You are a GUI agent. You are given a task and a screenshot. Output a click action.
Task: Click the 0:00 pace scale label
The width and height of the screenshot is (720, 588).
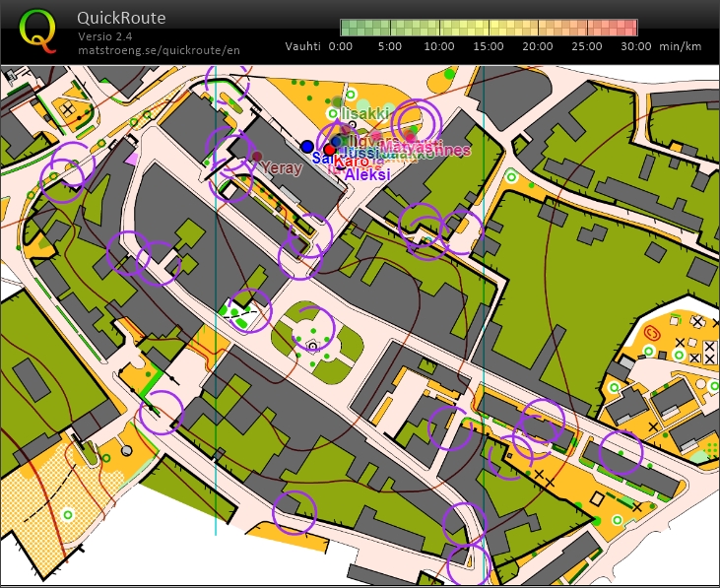(x=340, y=46)
